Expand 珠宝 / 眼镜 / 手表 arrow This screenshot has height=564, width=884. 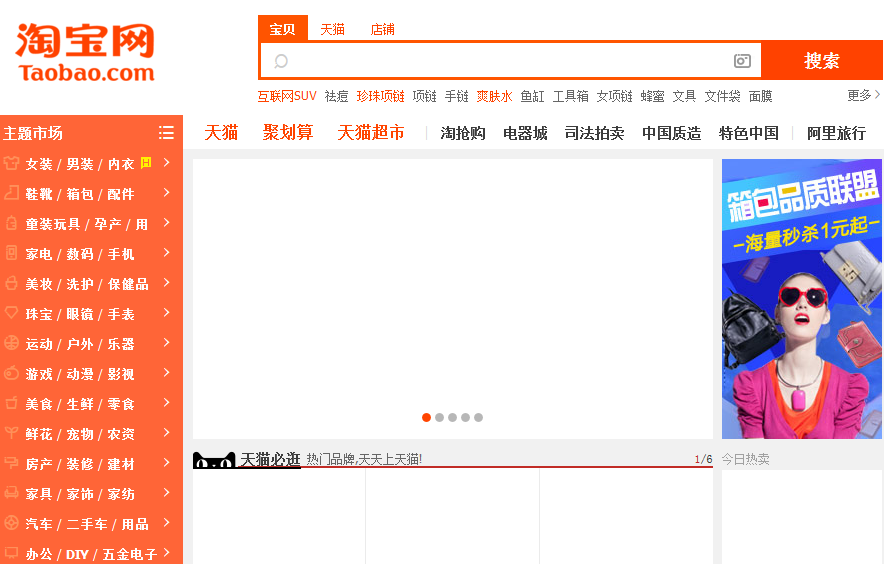tap(166, 312)
